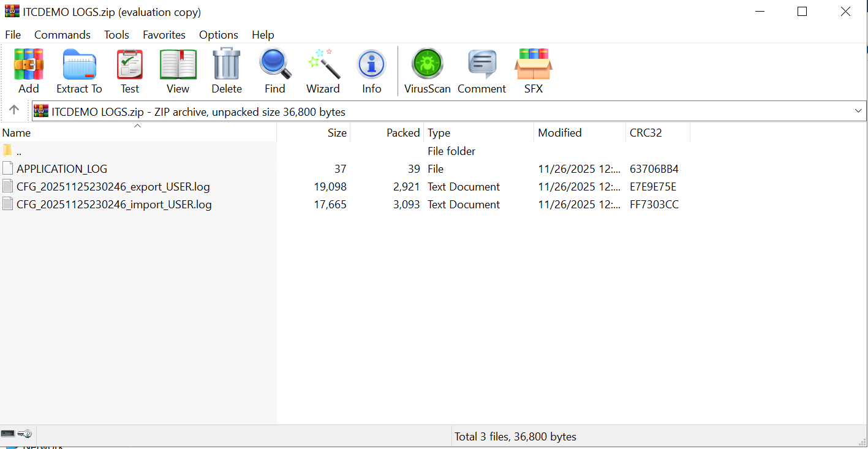Image resolution: width=868 pixels, height=449 pixels.
Task: Open the Commands menu
Action: point(62,35)
